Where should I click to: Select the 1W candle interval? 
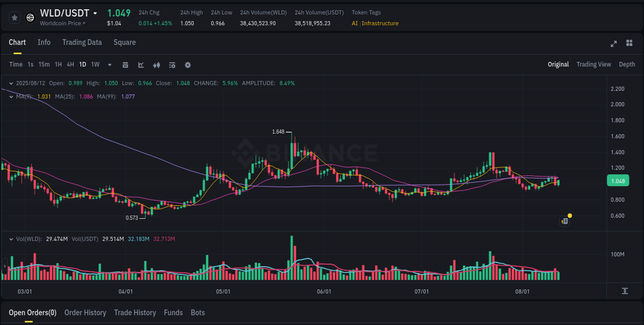[x=95, y=64]
